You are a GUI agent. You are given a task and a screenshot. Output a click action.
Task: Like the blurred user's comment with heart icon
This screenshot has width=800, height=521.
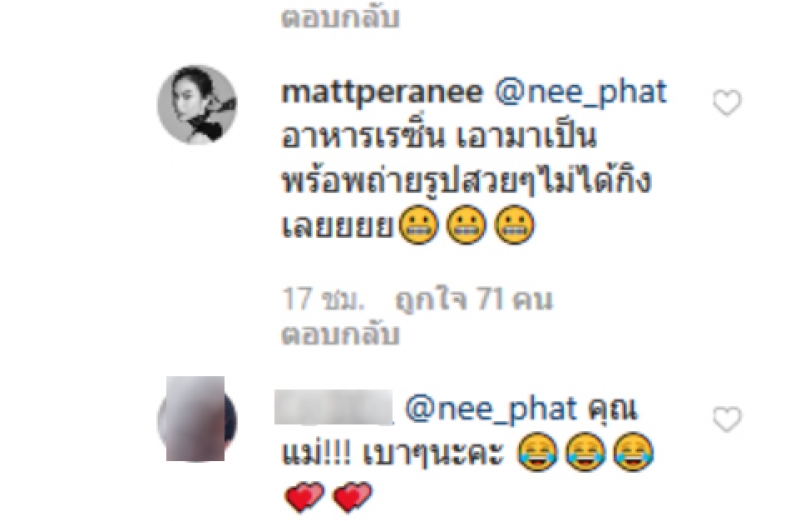point(727,419)
